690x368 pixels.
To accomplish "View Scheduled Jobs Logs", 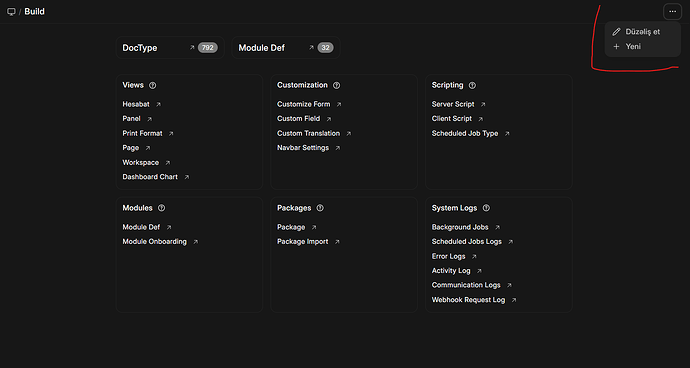I will point(466,242).
